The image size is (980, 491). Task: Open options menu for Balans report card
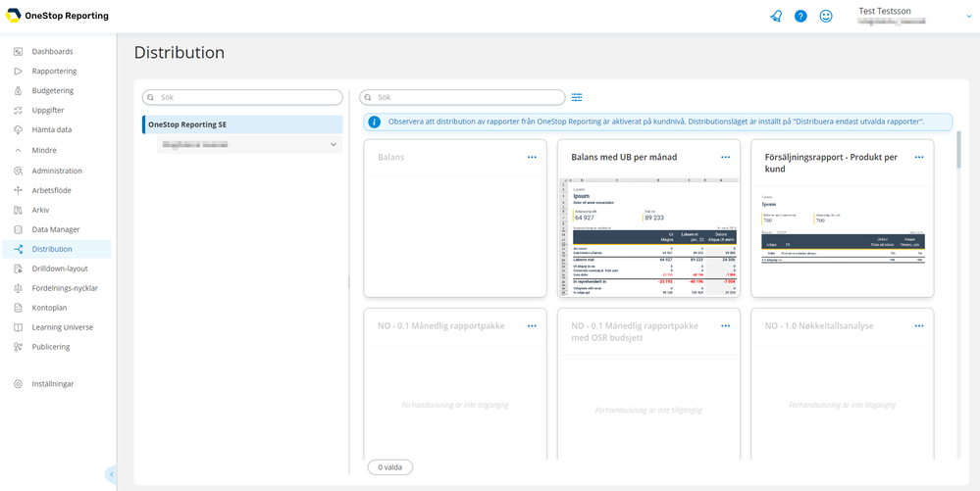click(532, 158)
